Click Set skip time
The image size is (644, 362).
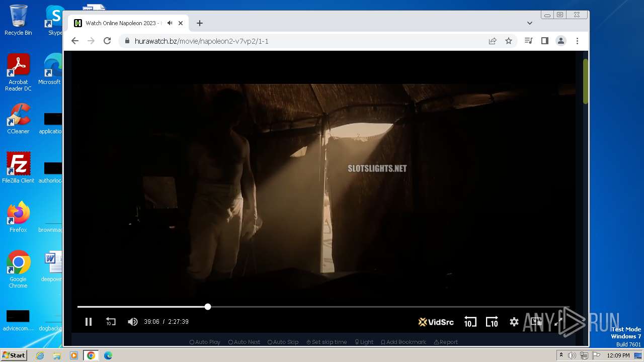pyautogui.click(x=327, y=342)
